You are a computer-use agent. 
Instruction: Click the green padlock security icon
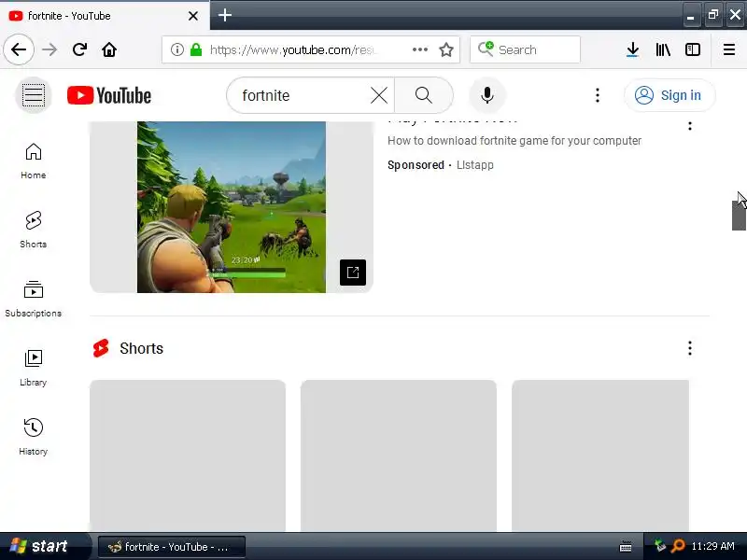196,49
